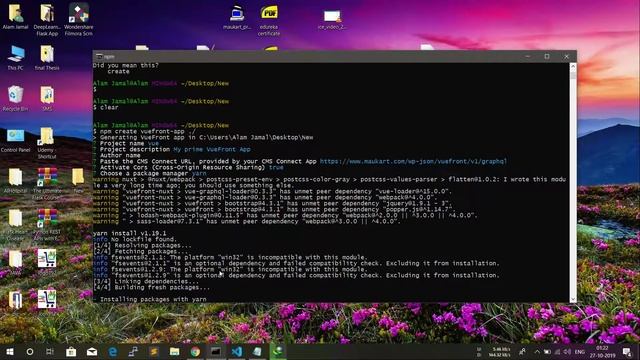640x360 pixels.
Task: Open the SMS folder on desktop
Action: [47, 99]
